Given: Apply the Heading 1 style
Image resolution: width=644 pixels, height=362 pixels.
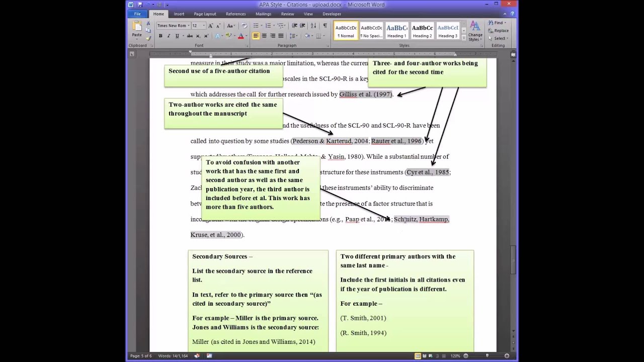Looking at the screenshot, I should tap(396, 31).
